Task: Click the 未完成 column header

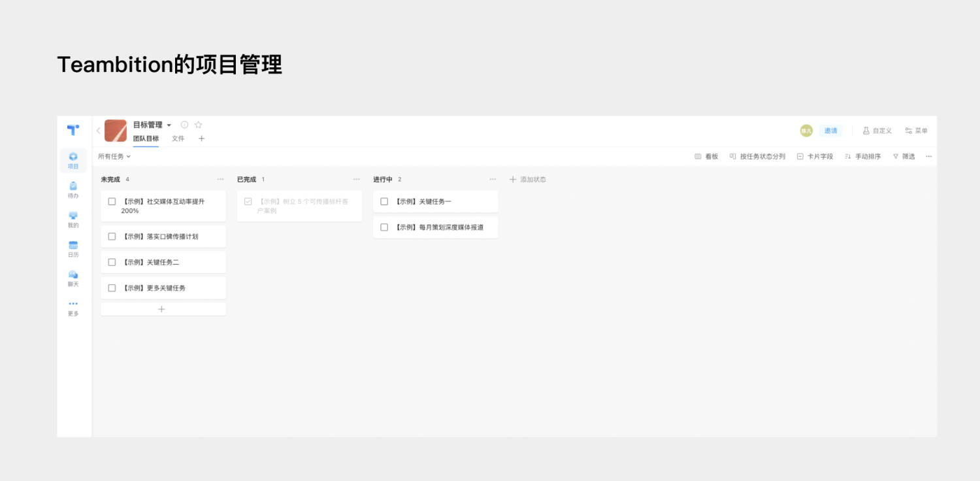Action: (x=110, y=179)
